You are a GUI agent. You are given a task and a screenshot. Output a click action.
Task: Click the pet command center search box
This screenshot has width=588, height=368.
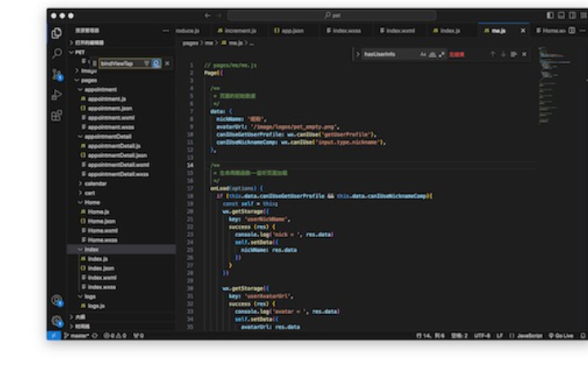(x=332, y=16)
